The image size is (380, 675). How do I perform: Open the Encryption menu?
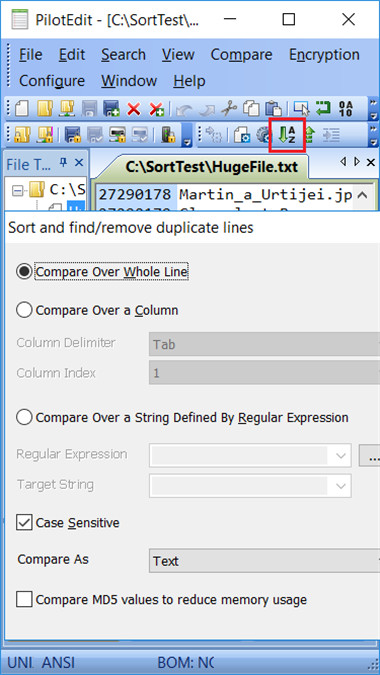(324, 55)
